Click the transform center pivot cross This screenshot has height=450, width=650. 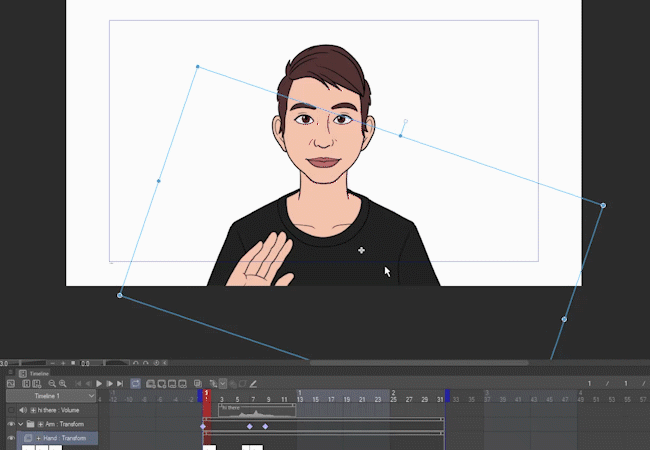click(361, 250)
